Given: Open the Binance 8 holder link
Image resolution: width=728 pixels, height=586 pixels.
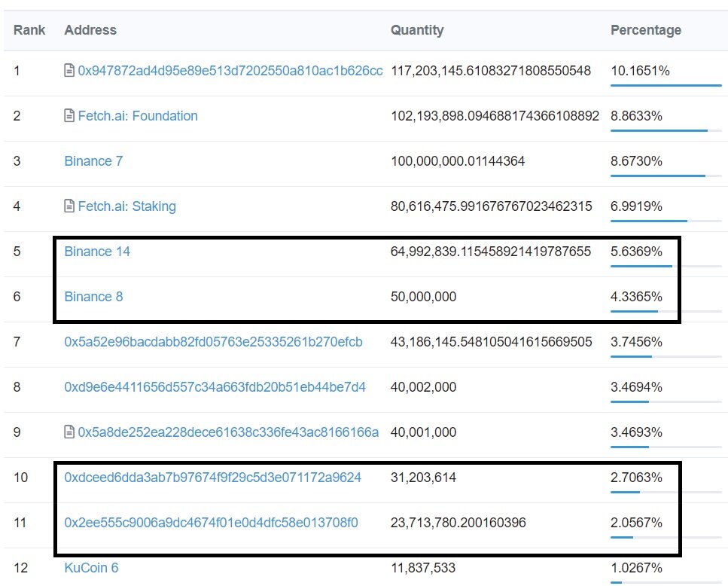Looking at the screenshot, I should (x=93, y=297).
